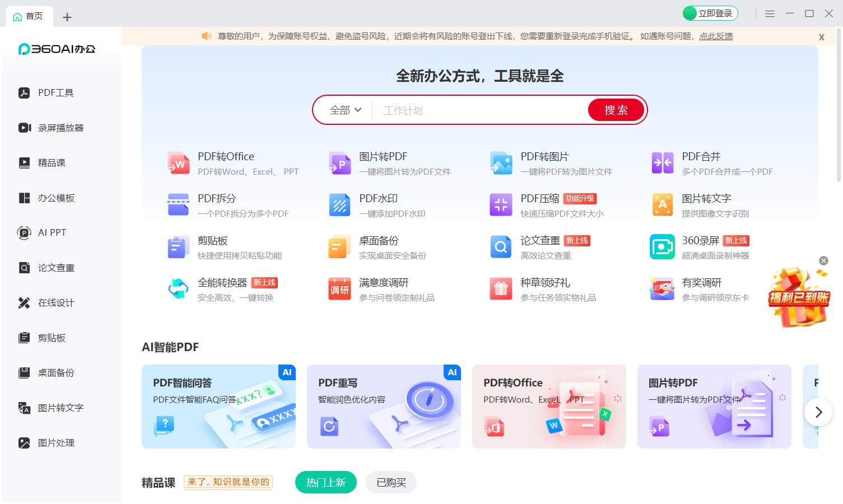The height and width of the screenshot is (504, 843).
Task: Click the 精品课 section heading
Action: [x=159, y=483]
